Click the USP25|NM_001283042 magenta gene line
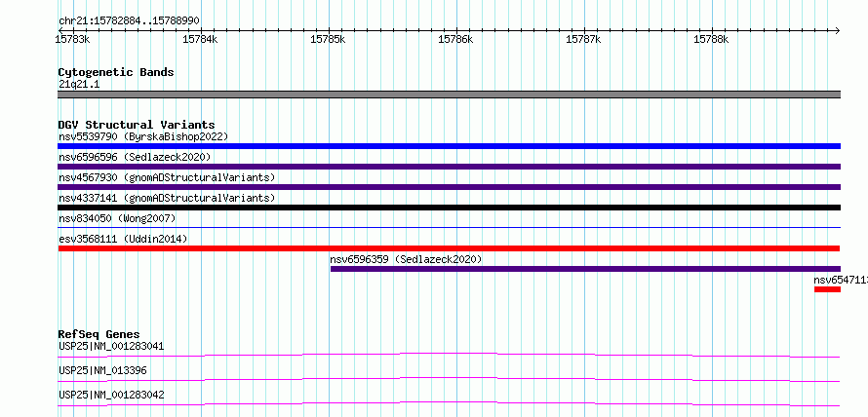Image resolution: width=868 pixels, height=417 pixels. pyautogui.click(x=449, y=403)
